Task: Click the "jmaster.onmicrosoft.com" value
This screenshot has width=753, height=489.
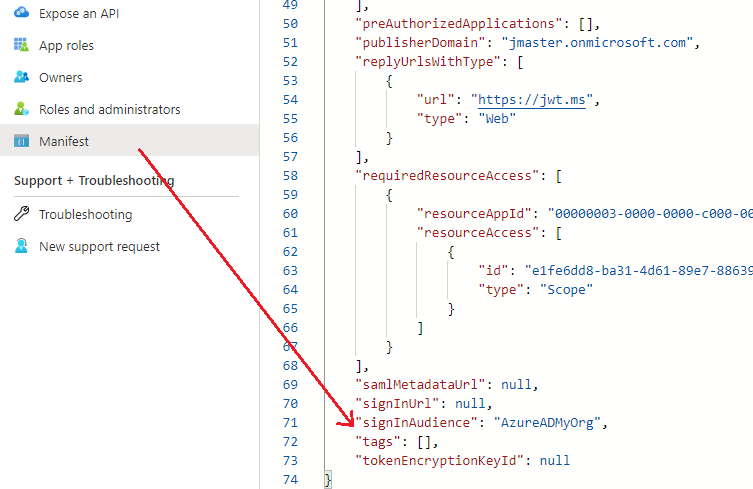Action: 597,43
